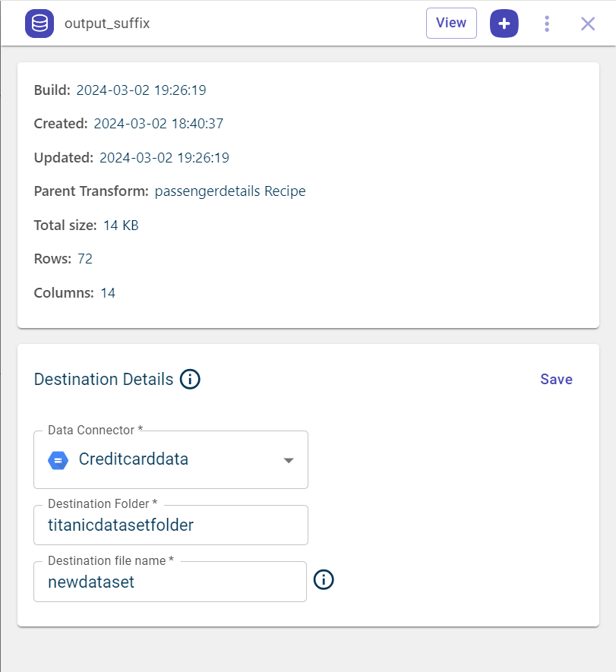Click Save in Destination Details
This screenshot has width=616, height=672.
coord(556,379)
